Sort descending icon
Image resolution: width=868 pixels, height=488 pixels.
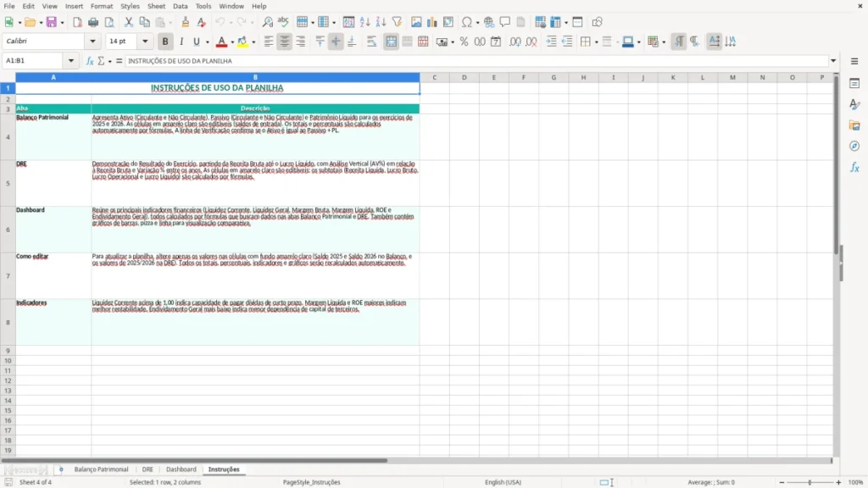pyautogui.click(x=381, y=22)
